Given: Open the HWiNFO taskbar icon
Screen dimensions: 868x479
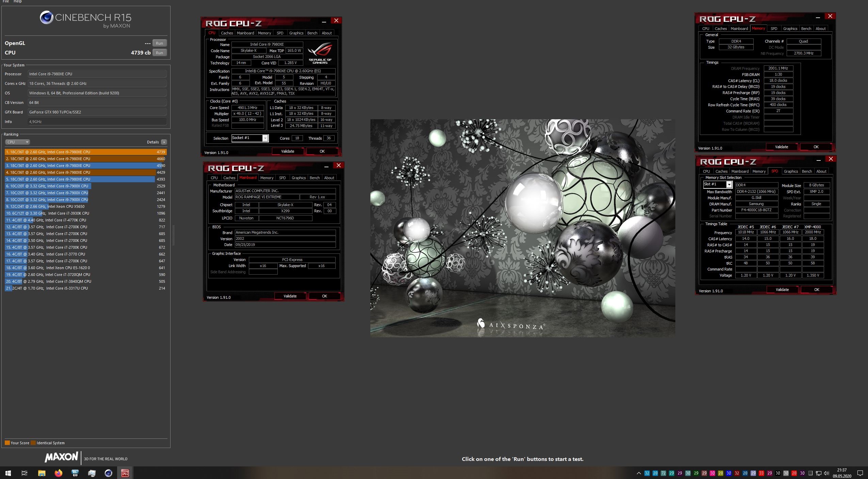Looking at the screenshot, I should pos(75,473).
